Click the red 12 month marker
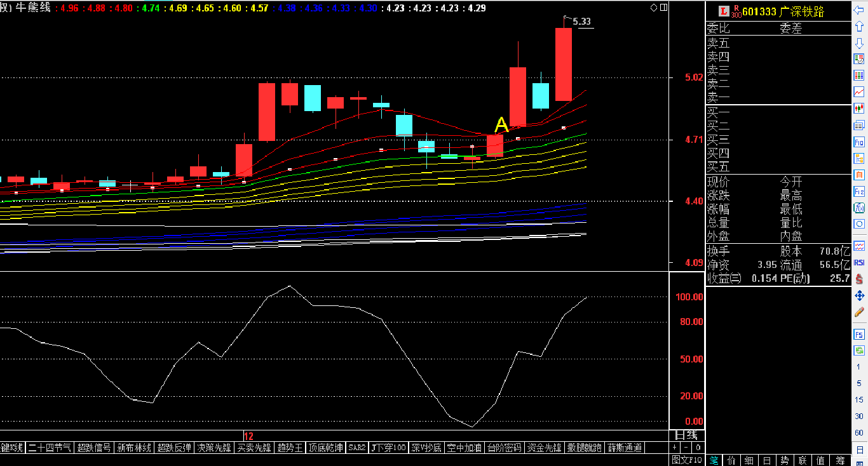This screenshot has height=466, width=868. tap(248, 436)
